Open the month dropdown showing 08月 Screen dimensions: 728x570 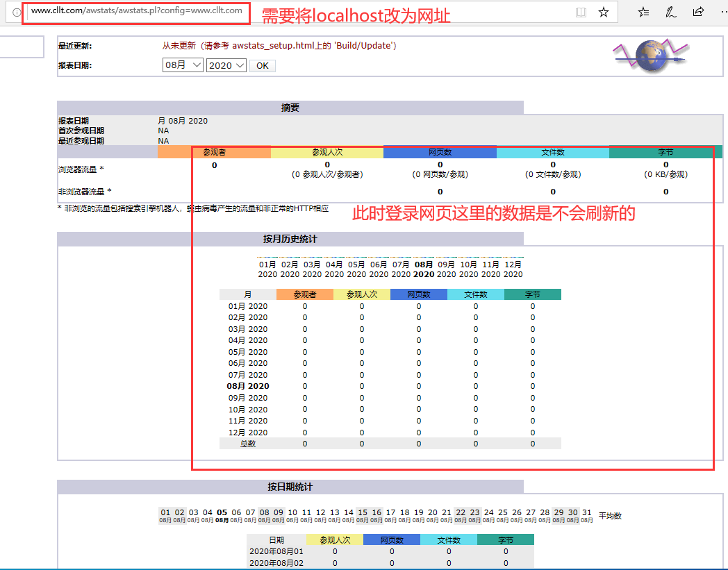(x=183, y=65)
